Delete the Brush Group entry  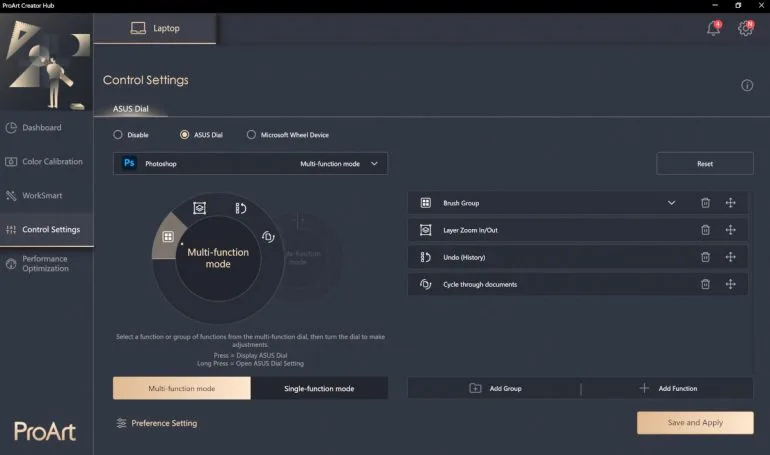(x=705, y=203)
